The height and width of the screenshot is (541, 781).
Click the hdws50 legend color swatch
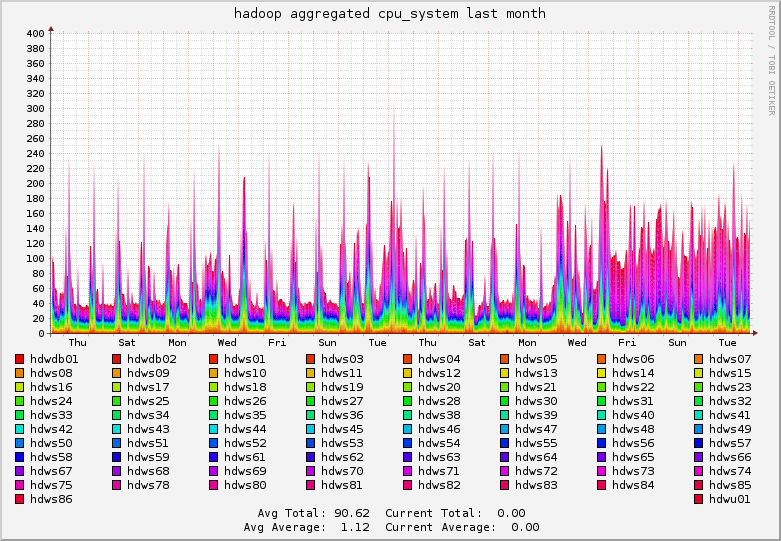coord(19,443)
